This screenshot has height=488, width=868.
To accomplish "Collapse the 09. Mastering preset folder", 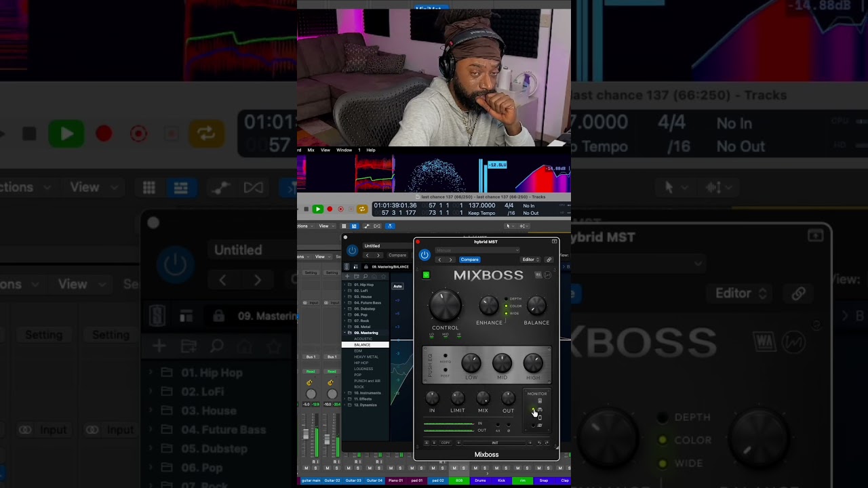I will [x=345, y=333].
